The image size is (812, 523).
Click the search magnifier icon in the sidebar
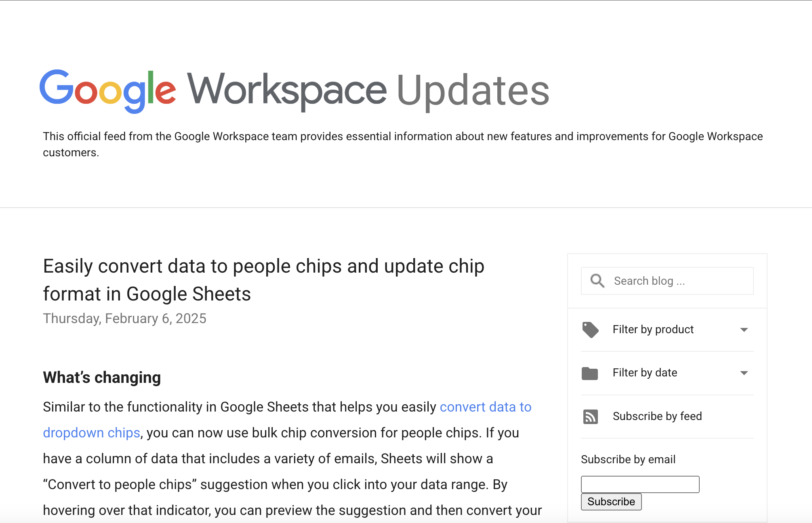pyautogui.click(x=597, y=280)
